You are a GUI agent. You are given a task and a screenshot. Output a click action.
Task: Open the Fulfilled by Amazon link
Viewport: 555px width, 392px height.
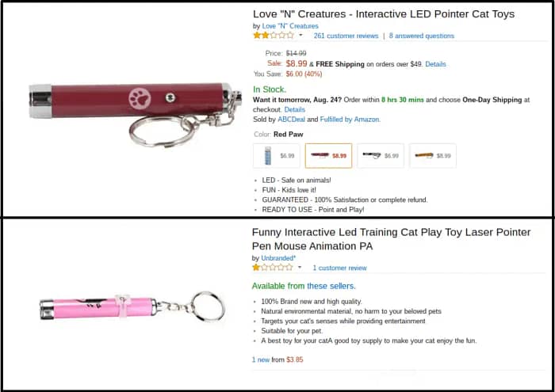[350, 120]
